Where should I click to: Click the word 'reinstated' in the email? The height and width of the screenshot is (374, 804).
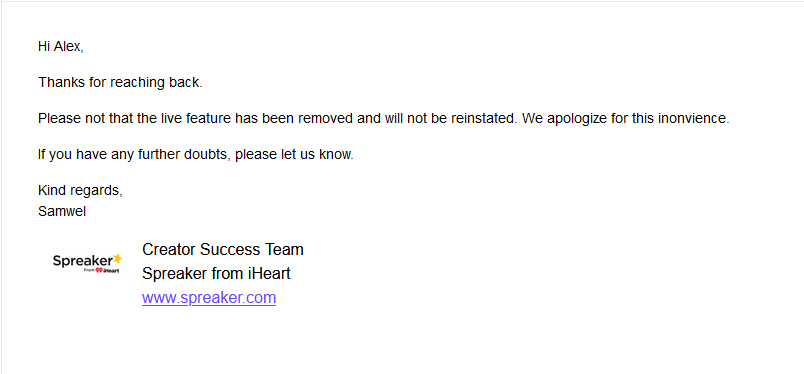click(484, 119)
